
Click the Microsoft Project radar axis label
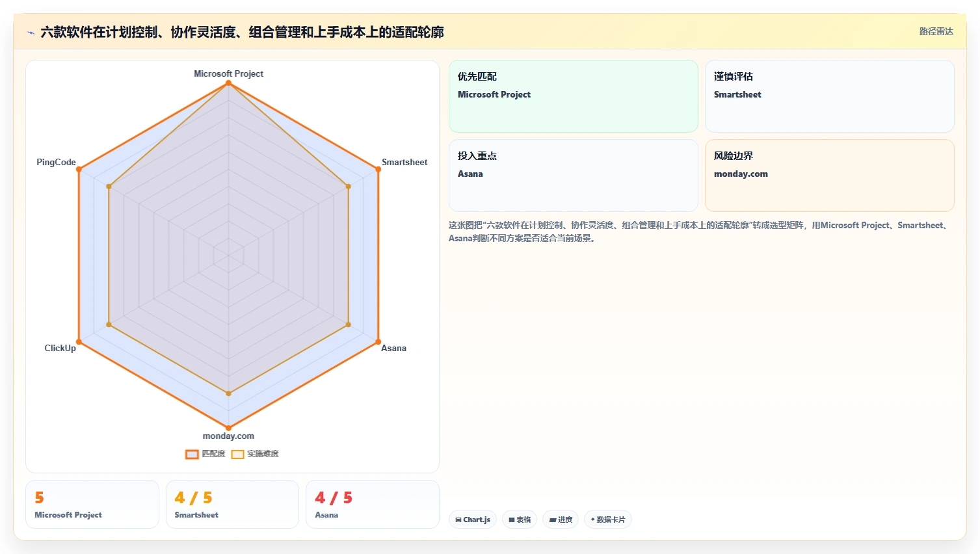pyautogui.click(x=228, y=73)
